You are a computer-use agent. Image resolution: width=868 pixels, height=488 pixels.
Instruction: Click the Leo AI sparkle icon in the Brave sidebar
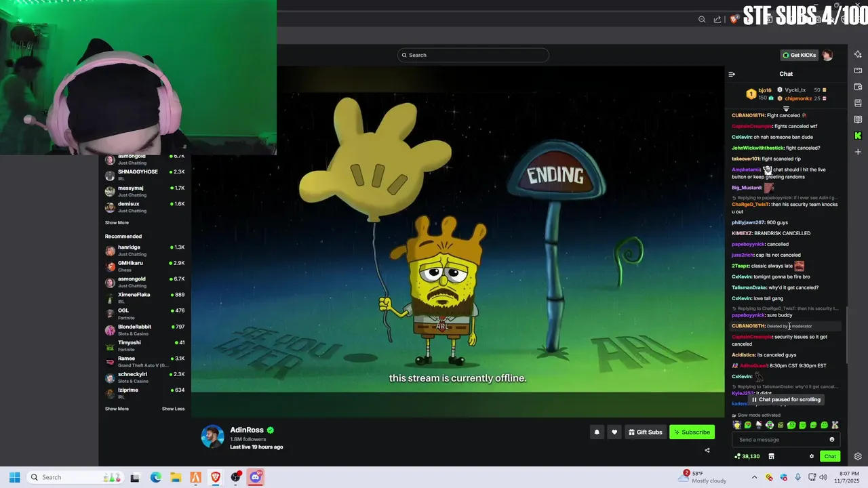pos(858,54)
